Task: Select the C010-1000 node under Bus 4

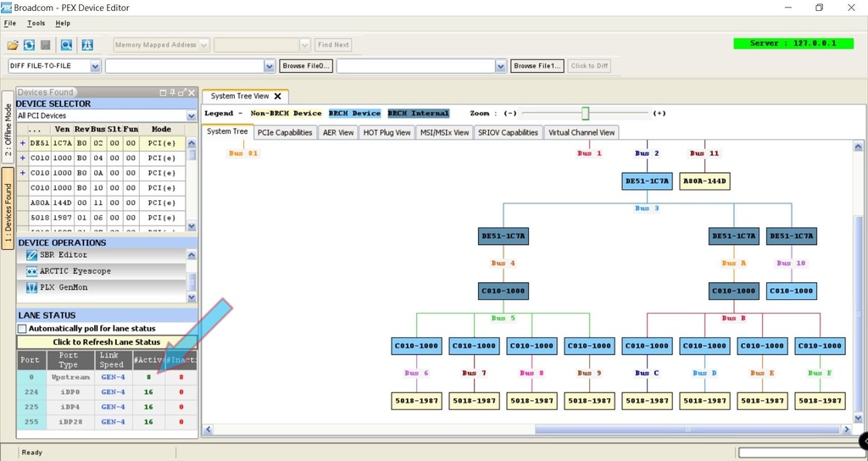Action: click(x=504, y=292)
